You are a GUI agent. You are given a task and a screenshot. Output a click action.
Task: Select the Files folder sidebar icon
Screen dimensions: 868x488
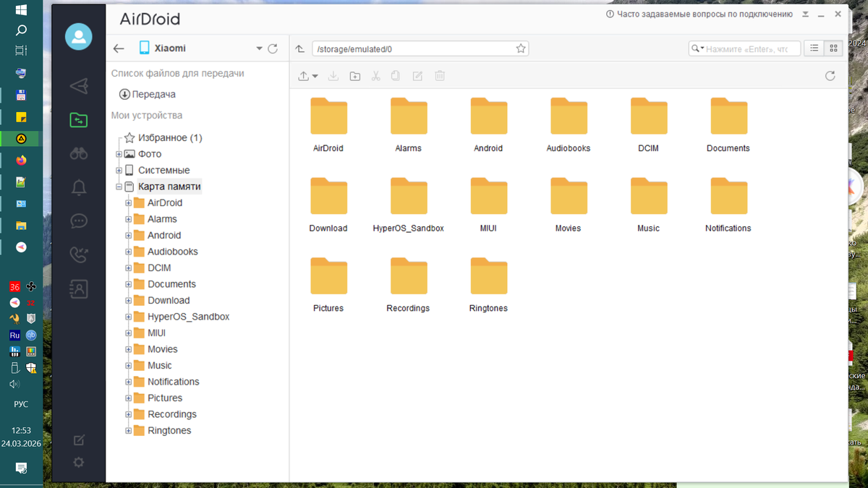pyautogui.click(x=79, y=120)
